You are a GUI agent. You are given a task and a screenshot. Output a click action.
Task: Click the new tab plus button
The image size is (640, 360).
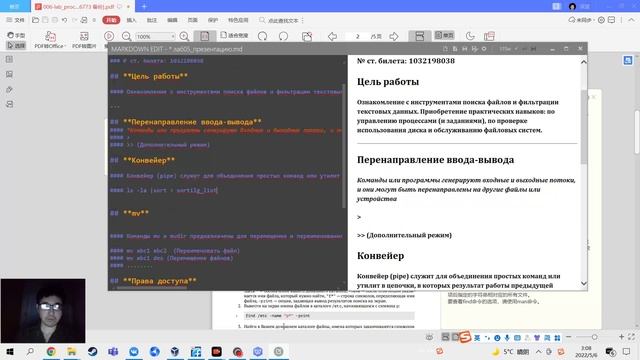pyautogui.click(x=144, y=7)
